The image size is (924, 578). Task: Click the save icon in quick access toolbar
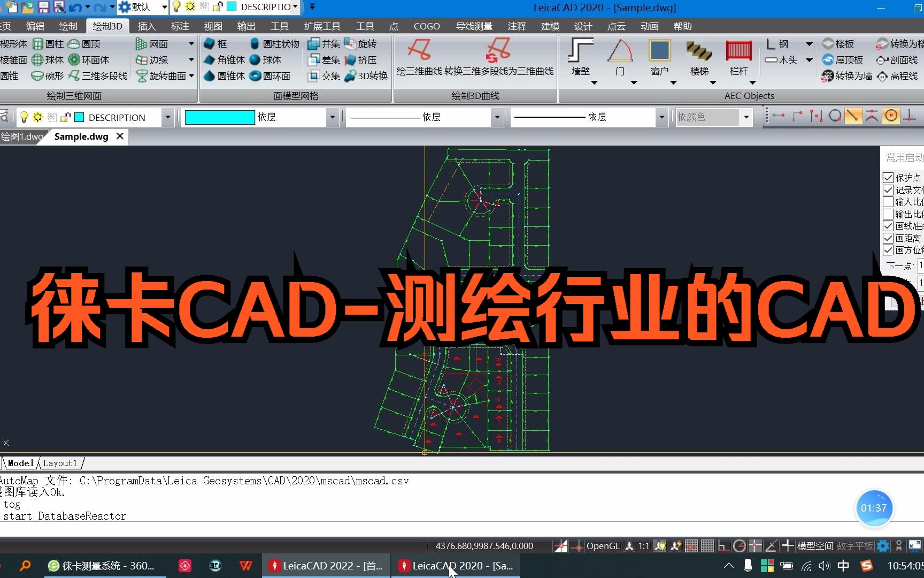(44, 7)
